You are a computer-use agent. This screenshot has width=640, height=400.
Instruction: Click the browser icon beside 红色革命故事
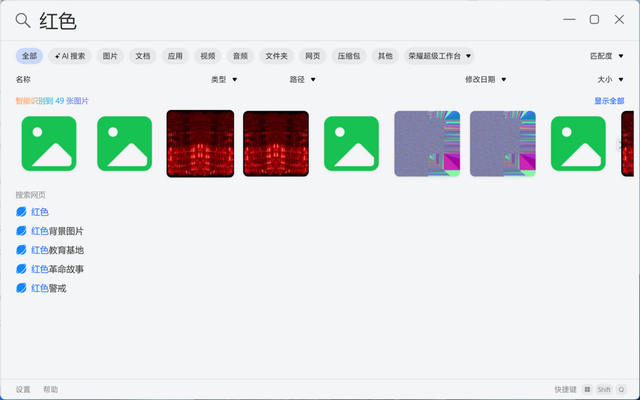(22, 269)
